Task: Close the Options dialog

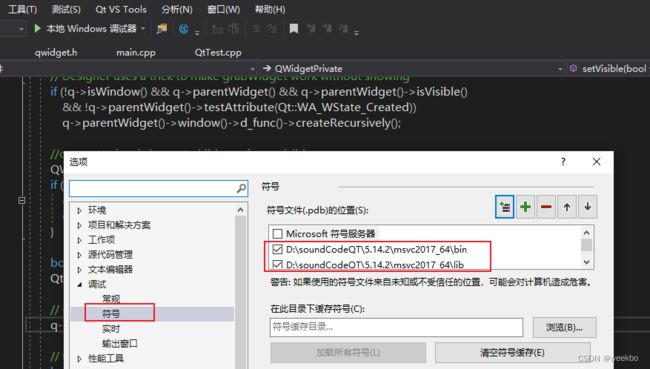Action: (x=596, y=162)
